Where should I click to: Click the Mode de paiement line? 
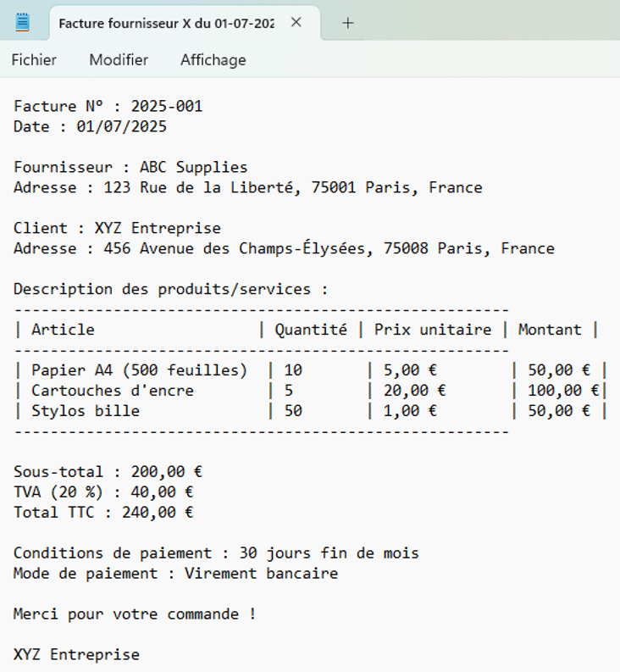click(175, 574)
